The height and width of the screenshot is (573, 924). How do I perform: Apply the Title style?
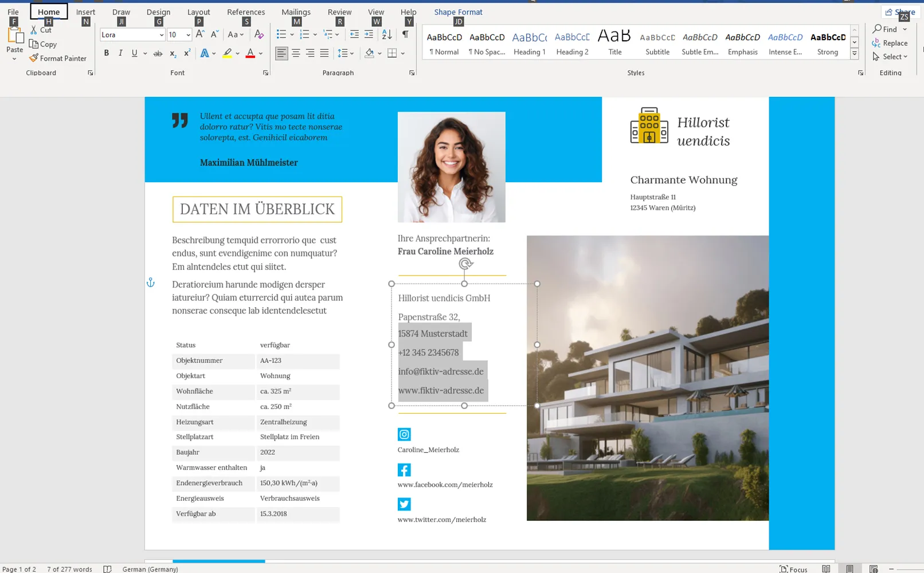(614, 43)
